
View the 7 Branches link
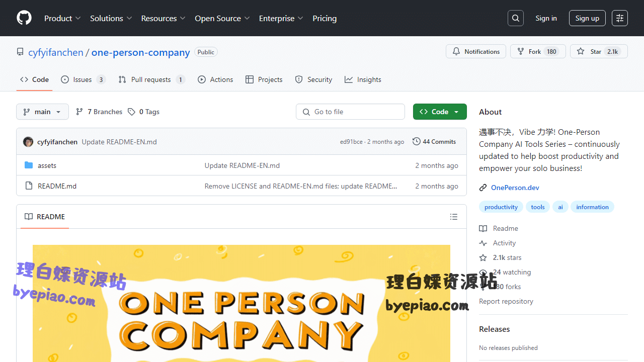click(99, 112)
